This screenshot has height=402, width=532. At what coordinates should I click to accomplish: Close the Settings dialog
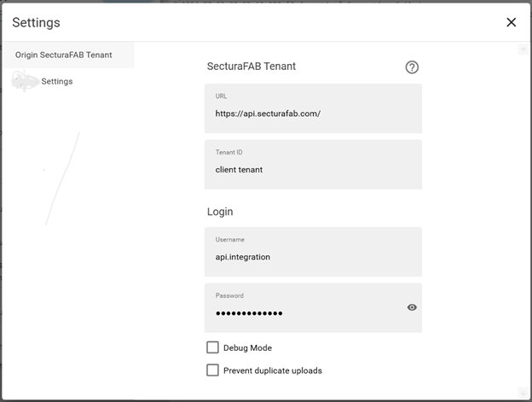click(x=511, y=22)
